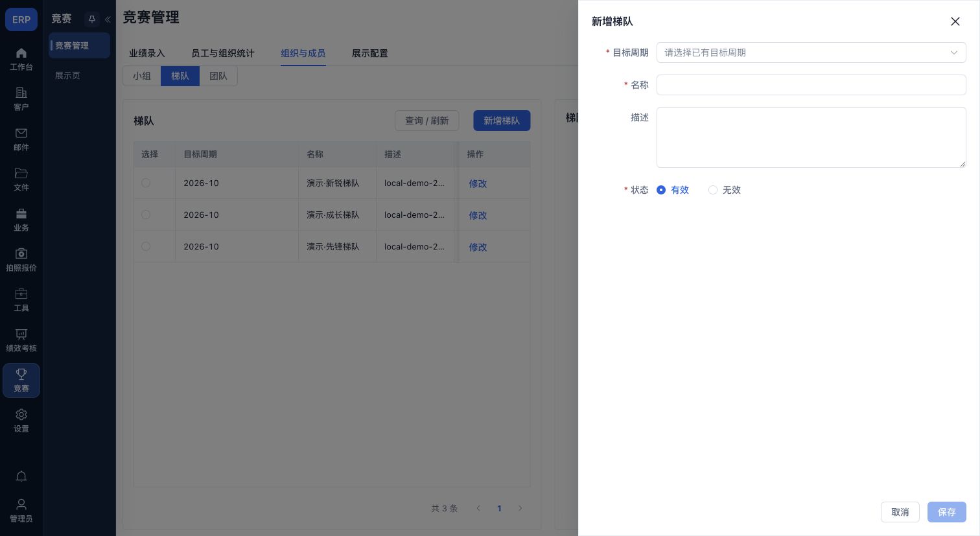Viewport: 980px width, 536px height.
Task: Select the 小组 segment tab
Action: click(142, 76)
